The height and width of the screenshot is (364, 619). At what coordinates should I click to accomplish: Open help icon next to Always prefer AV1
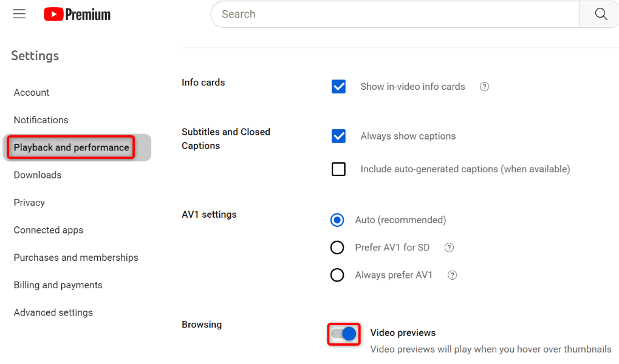click(x=452, y=275)
